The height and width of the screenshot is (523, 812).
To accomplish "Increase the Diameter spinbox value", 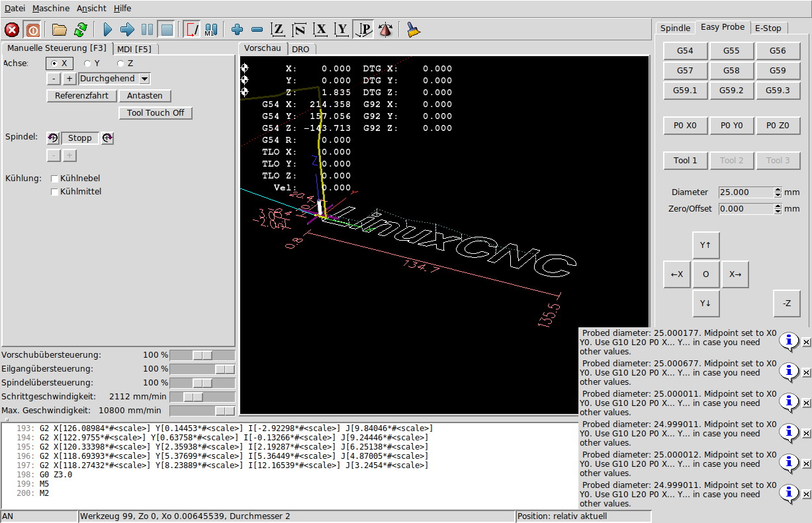I will click(x=778, y=190).
